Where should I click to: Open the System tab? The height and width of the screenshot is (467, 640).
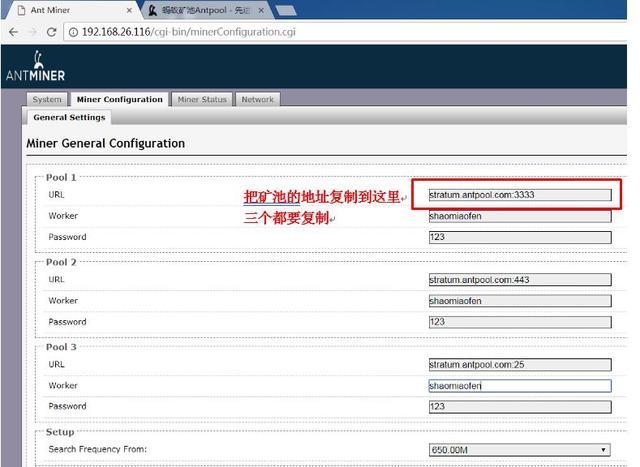(x=47, y=100)
